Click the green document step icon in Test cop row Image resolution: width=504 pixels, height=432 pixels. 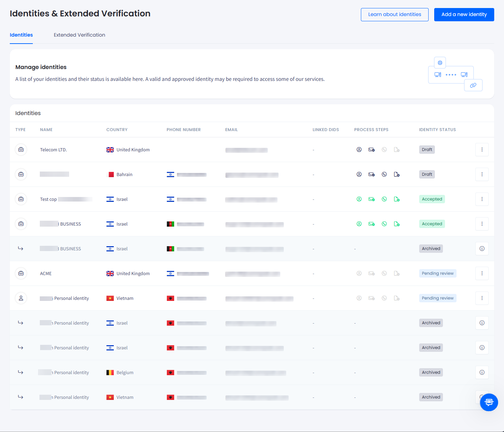tap(397, 199)
